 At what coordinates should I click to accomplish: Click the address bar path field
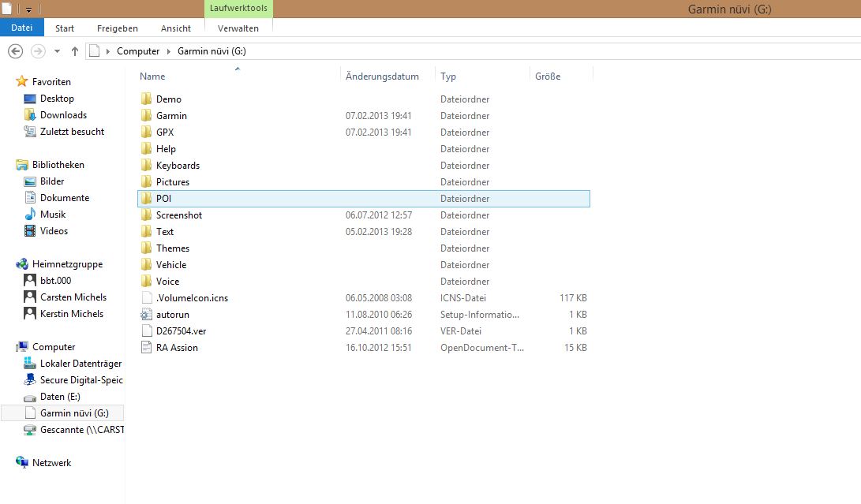pyautogui.click(x=474, y=51)
